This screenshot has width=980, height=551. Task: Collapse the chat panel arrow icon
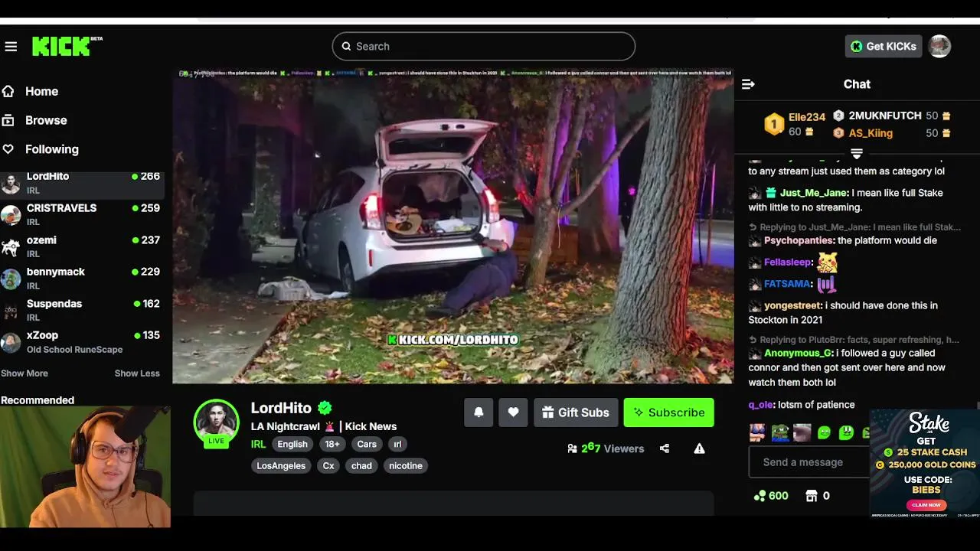(748, 84)
